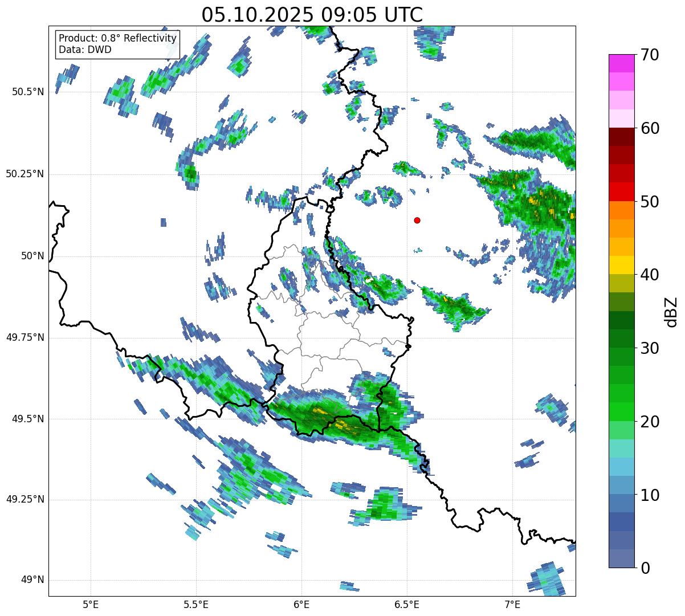685x616 pixels.
Task: Click the bright green swatch just above 20 dBZ
Action: click(x=622, y=411)
